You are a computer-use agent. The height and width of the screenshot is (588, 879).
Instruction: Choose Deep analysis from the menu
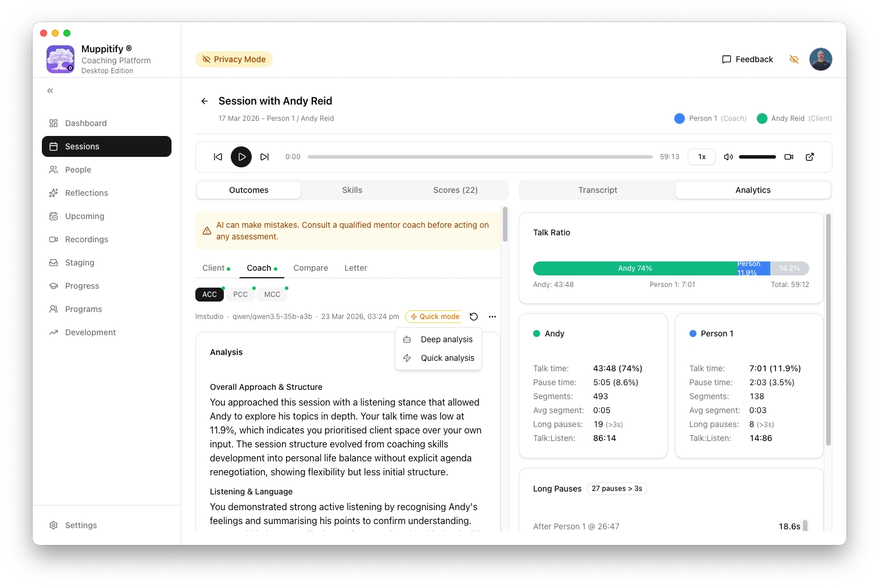pyautogui.click(x=446, y=339)
